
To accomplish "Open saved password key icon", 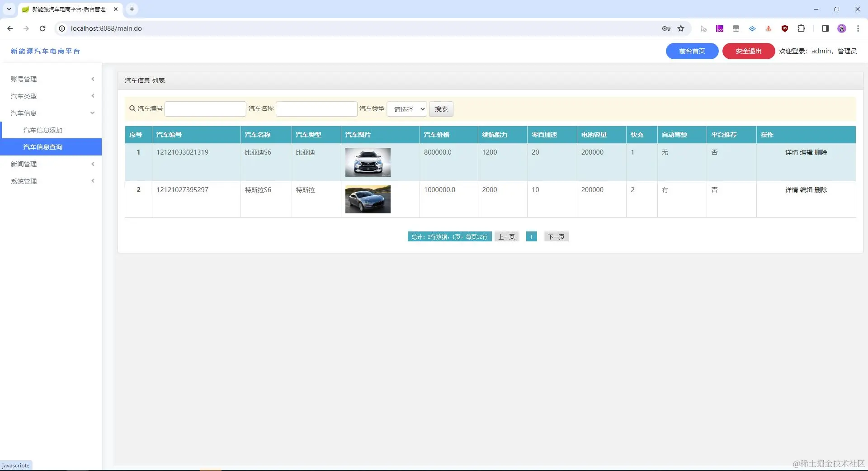I will coord(666,28).
